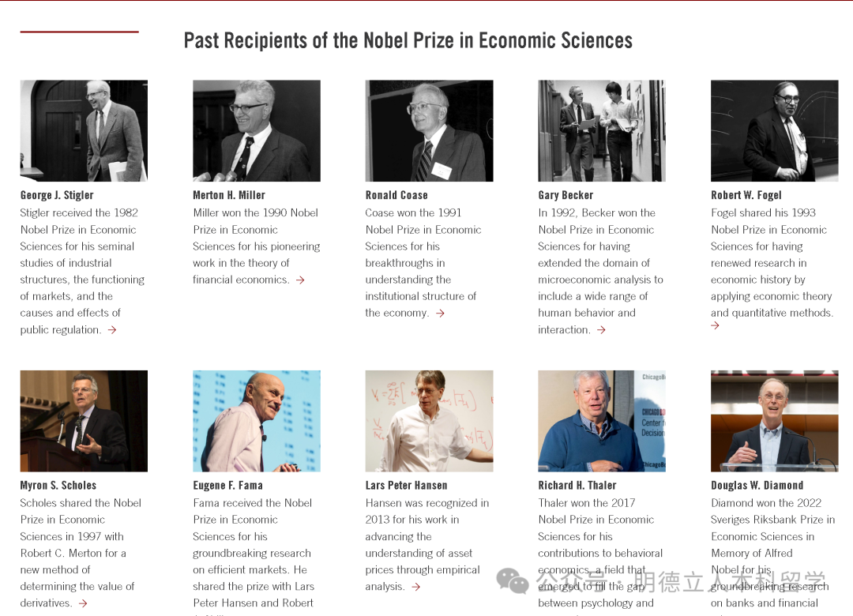Open the Eugene F. Fama name link
This screenshot has width=853, height=616.
228,486
